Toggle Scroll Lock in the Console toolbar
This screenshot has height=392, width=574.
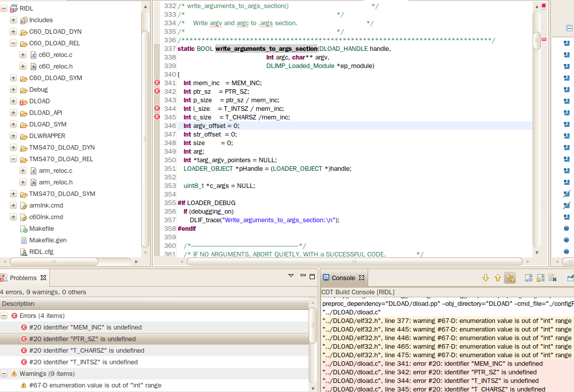click(x=540, y=278)
